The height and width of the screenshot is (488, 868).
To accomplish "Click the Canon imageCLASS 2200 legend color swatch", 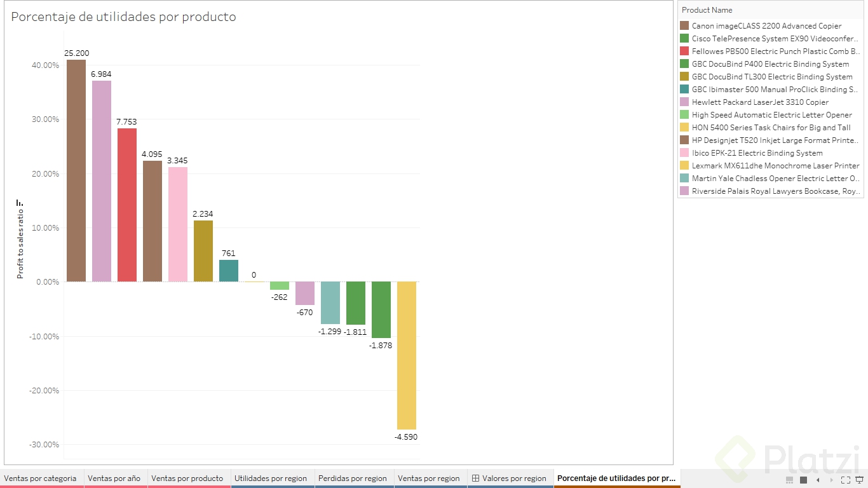I will click(x=684, y=26).
